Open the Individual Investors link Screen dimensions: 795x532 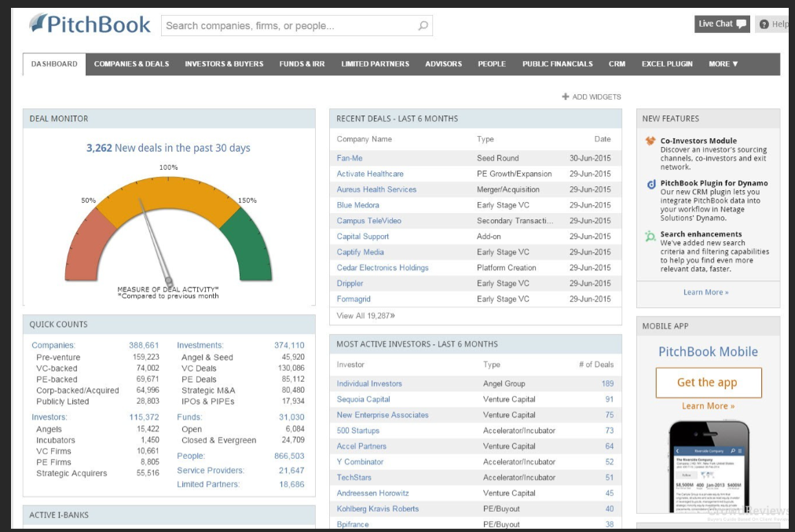369,383
